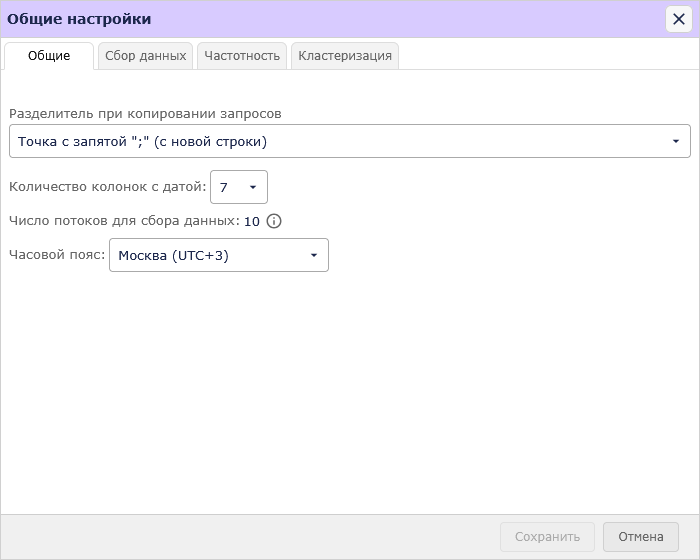
Task: Open the Сбор данных tab
Action: (146, 56)
